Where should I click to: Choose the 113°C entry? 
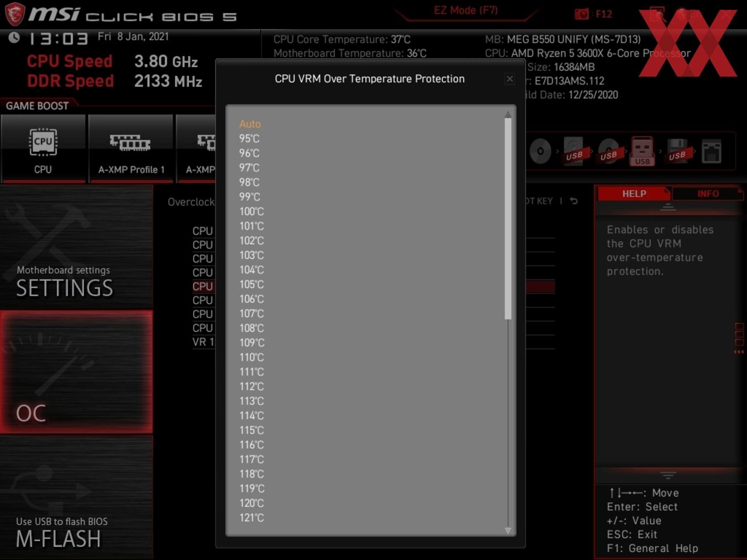pos(252,401)
